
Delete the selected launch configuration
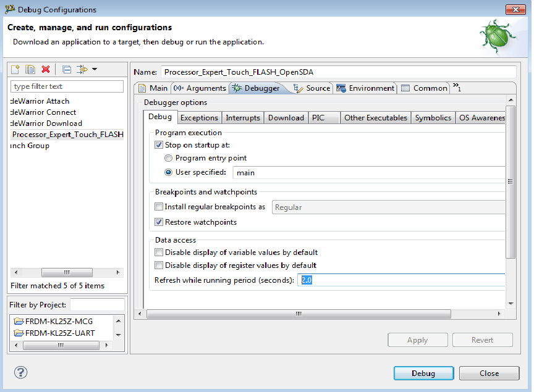click(45, 69)
